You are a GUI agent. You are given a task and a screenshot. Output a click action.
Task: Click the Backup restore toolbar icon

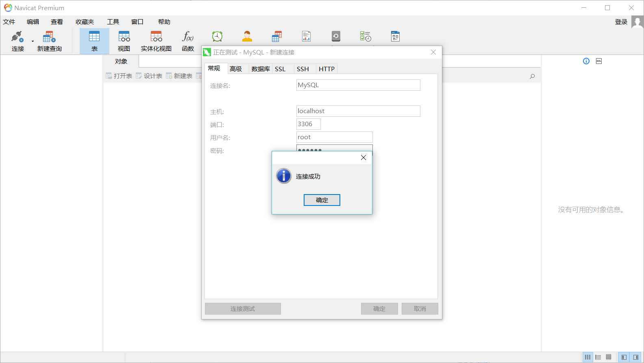(x=336, y=37)
